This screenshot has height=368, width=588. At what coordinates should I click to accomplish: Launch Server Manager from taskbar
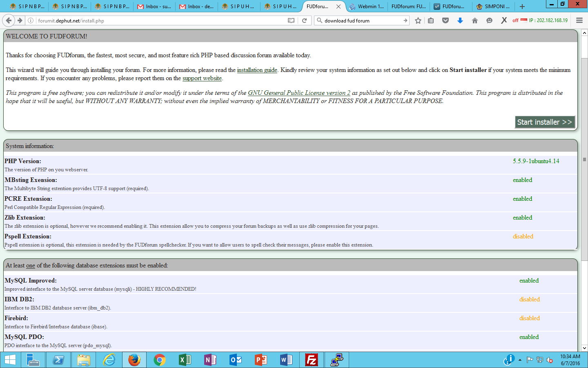coord(33,360)
